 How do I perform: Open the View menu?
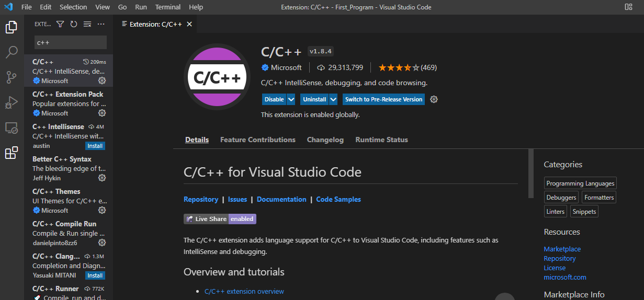[x=103, y=7]
